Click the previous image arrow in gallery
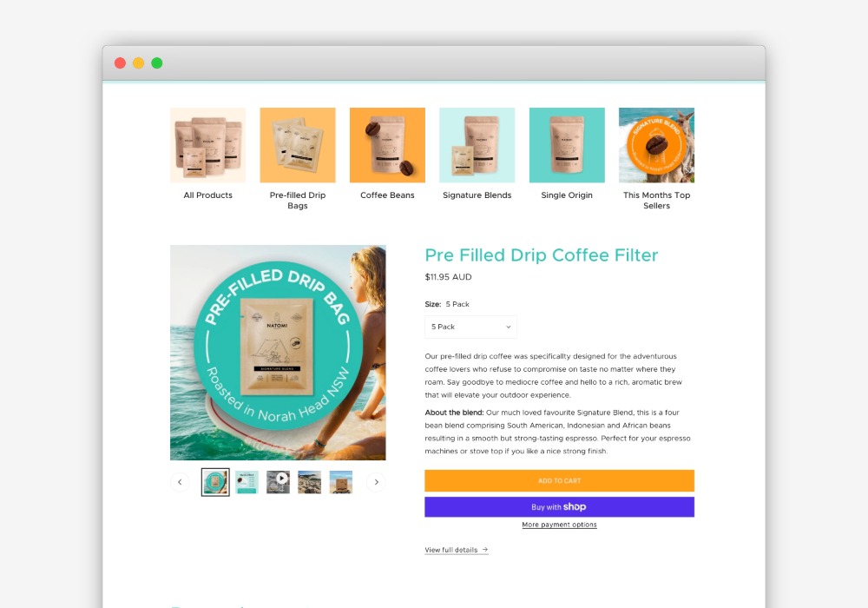The width and height of the screenshot is (868, 608). click(x=180, y=482)
